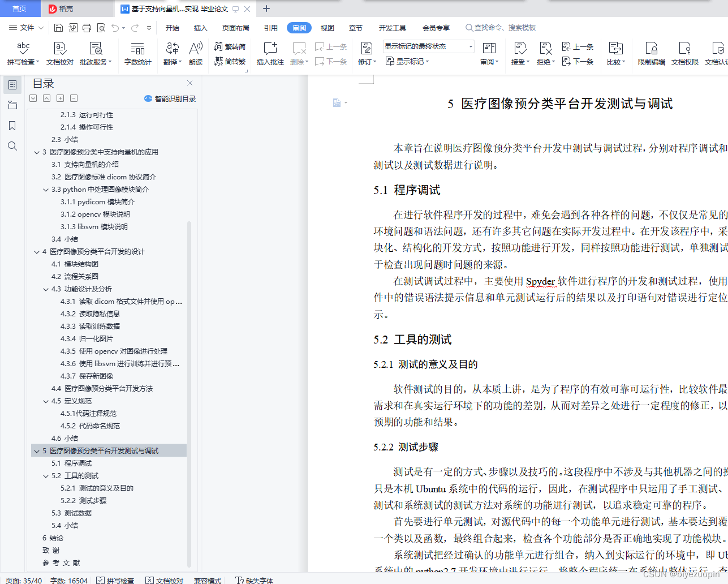Screen dimensions: 728x584
Task: Open the spell check (拼写检查) tool
Action: tap(23, 54)
